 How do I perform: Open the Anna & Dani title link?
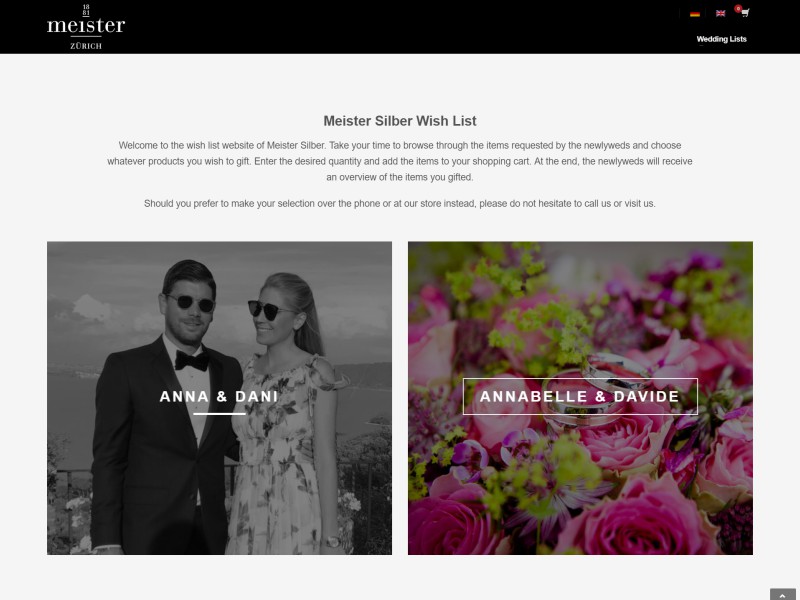click(x=219, y=396)
